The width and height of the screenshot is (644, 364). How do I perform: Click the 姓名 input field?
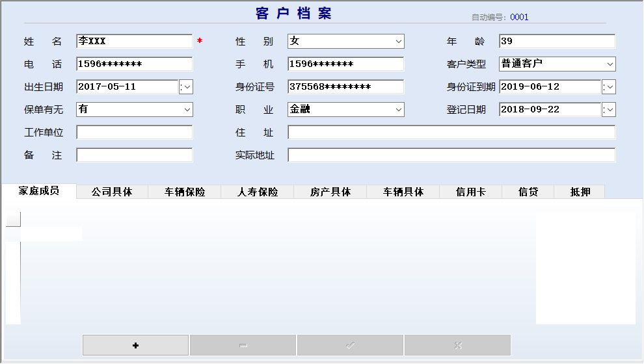134,41
